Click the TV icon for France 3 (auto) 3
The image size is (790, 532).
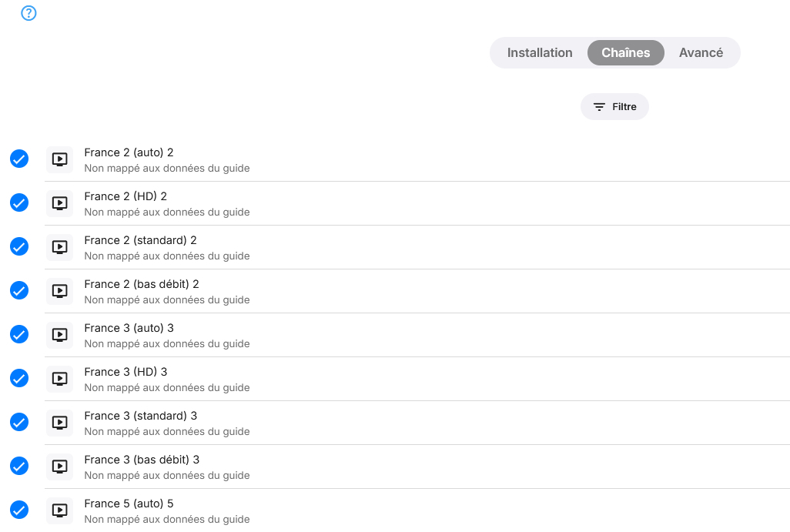pyautogui.click(x=59, y=335)
